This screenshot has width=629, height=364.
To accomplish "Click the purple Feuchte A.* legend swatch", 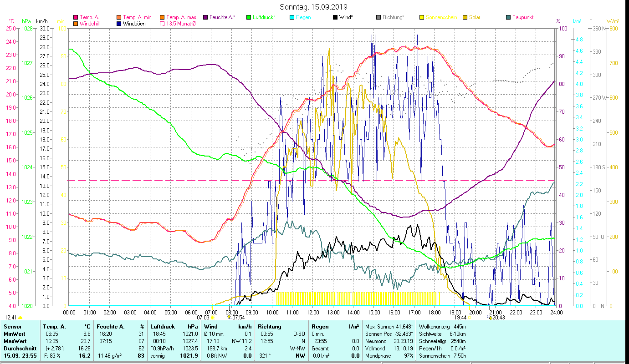I will [205, 17].
